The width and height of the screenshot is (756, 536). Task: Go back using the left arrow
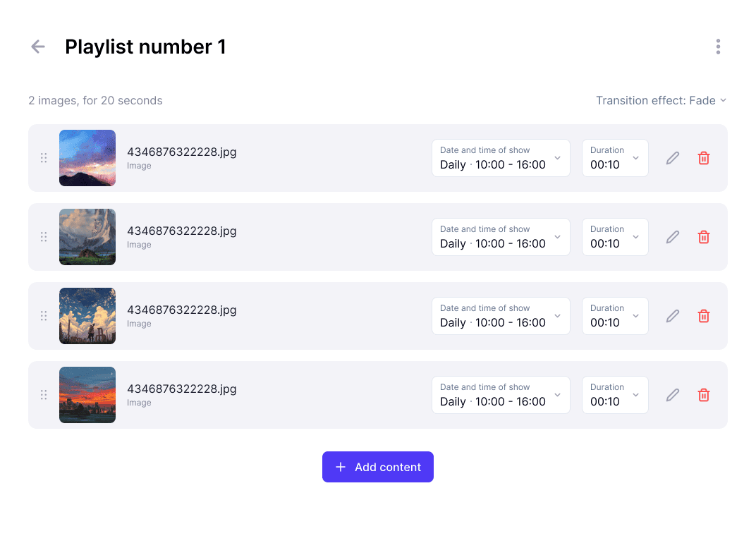(x=37, y=47)
